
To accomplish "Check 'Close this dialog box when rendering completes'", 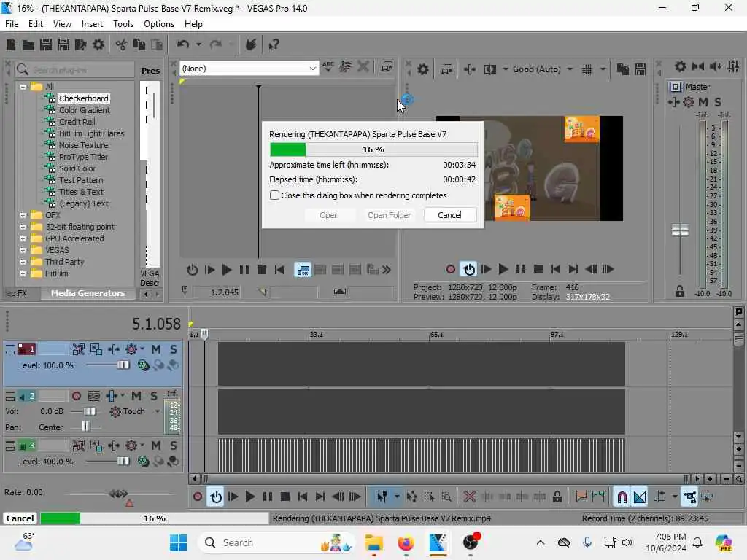I will coord(274,195).
